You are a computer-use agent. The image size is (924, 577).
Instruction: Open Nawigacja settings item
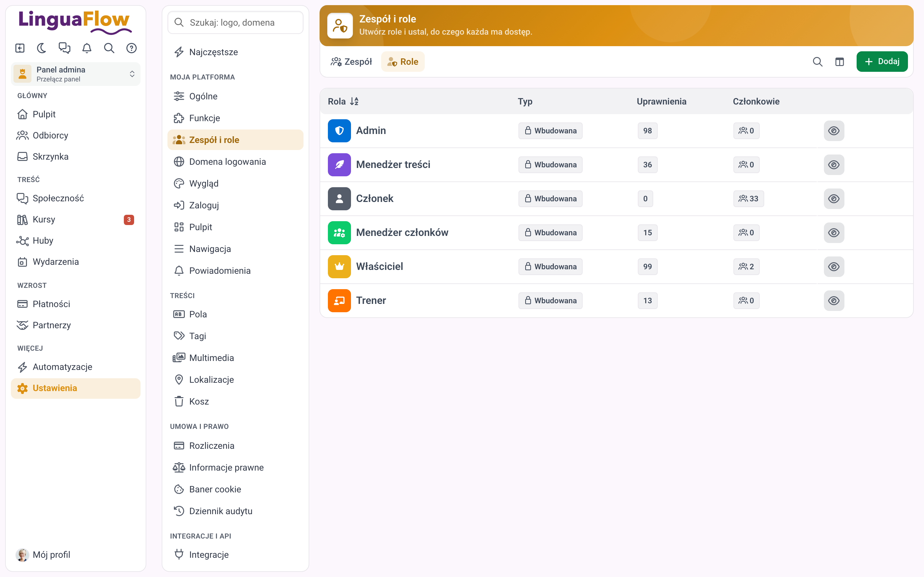point(235,249)
